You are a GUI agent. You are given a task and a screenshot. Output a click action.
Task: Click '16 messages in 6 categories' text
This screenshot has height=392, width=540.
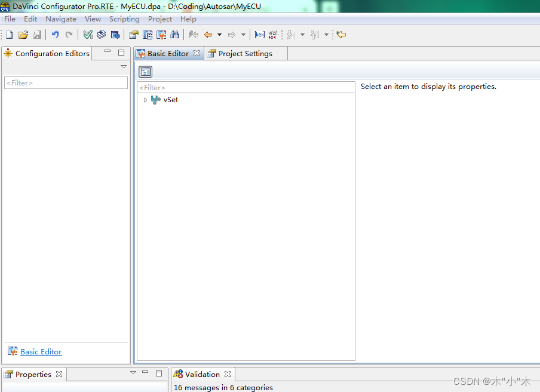tap(223, 388)
